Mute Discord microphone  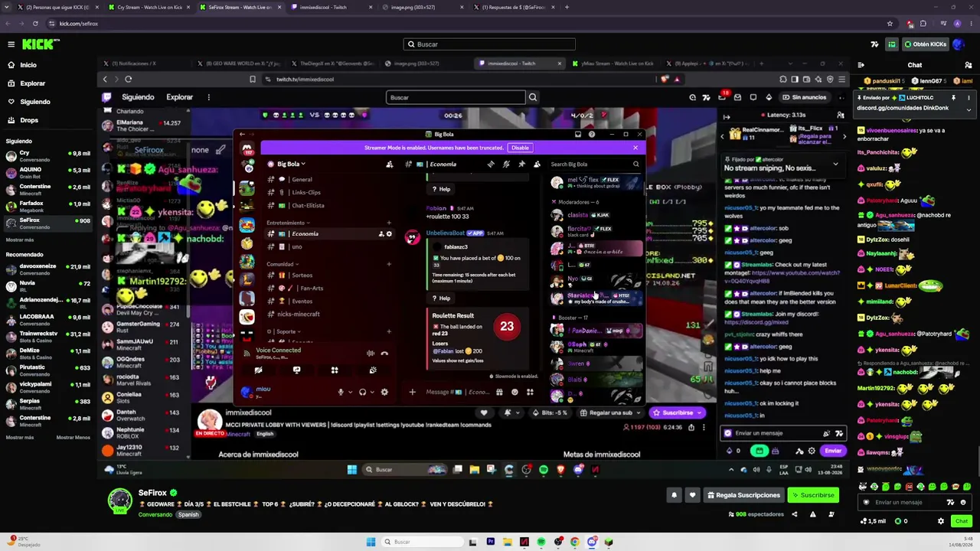click(x=341, y=393)
